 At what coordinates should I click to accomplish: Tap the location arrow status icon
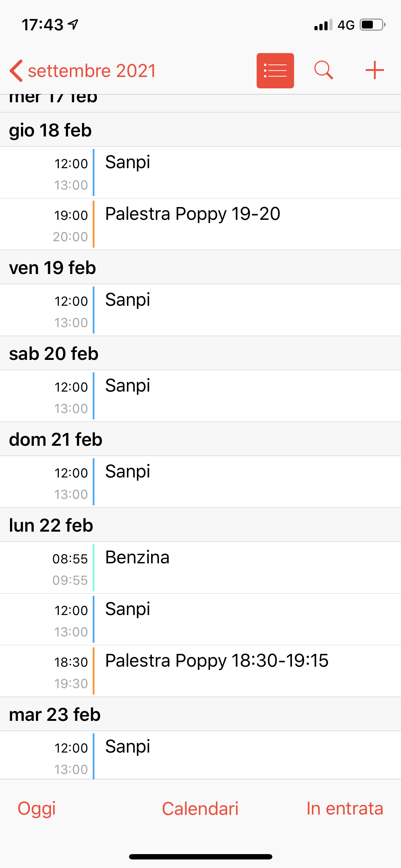tap(73, 25)
